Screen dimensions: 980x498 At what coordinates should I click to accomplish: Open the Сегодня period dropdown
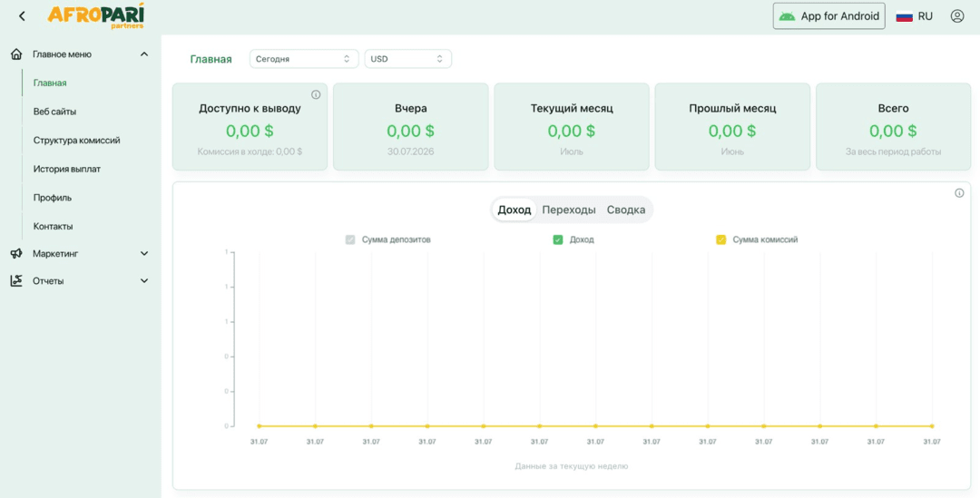coord(304,59)
